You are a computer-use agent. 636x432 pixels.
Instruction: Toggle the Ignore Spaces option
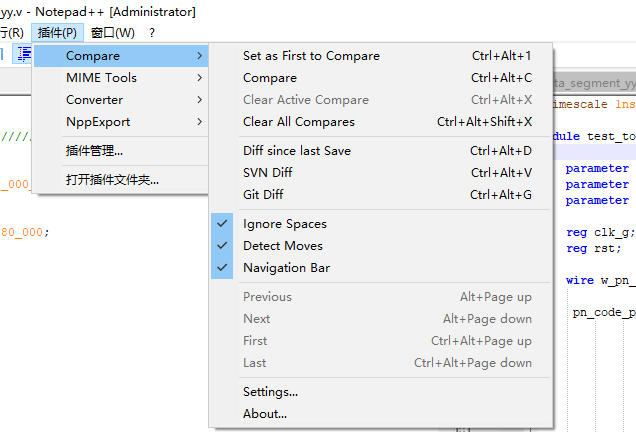click(x=380, y=224)
